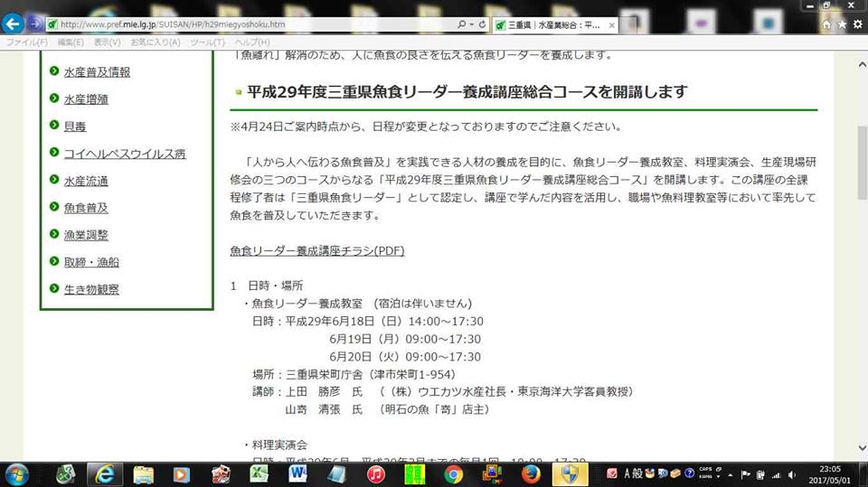Open Firefox in the taskbar
This screenshot has height=487, width=868.
point(531,474)
